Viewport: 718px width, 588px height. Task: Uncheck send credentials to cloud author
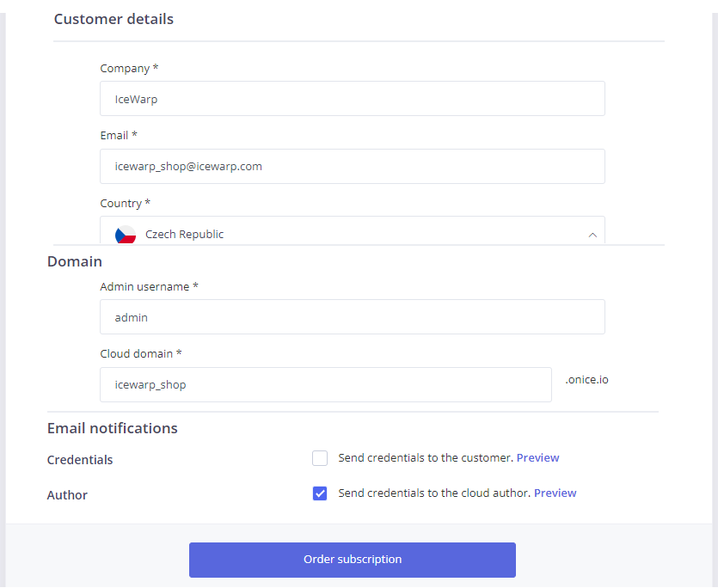pyautogui.click(x=320, y=493)
